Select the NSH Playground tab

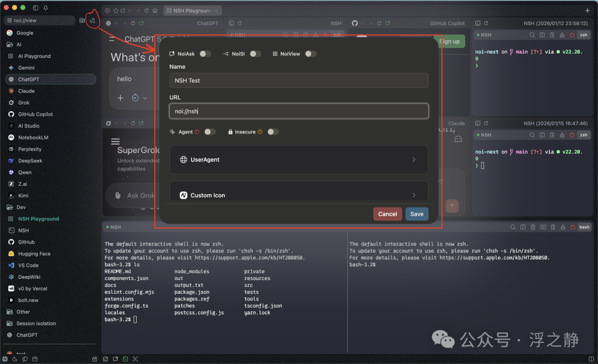[x=192, y=11]
